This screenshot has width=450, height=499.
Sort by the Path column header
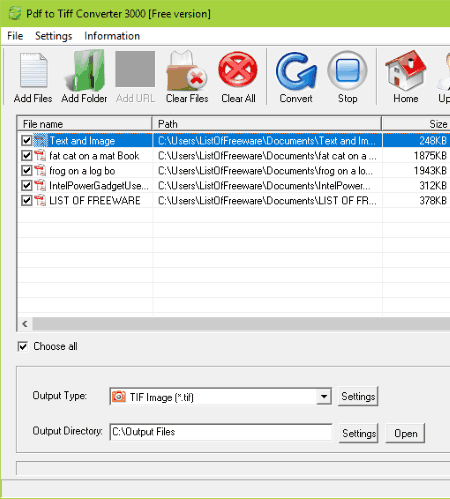[x=267, y=124]
